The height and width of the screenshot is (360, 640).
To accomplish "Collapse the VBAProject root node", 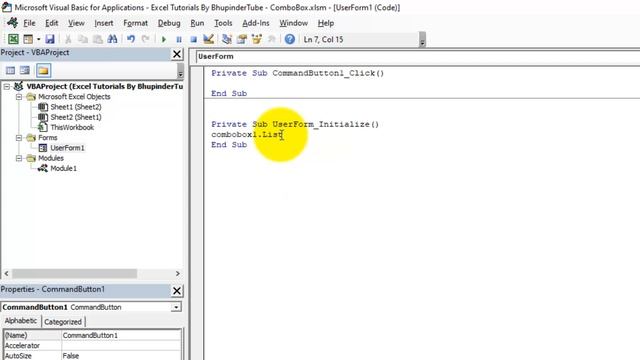I will coord(7,87).
